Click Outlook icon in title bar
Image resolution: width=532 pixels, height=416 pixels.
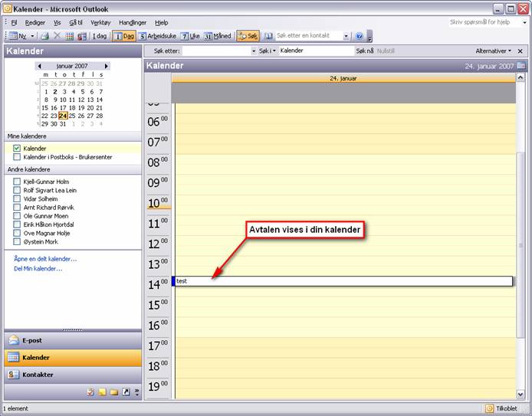coord(7,8)
